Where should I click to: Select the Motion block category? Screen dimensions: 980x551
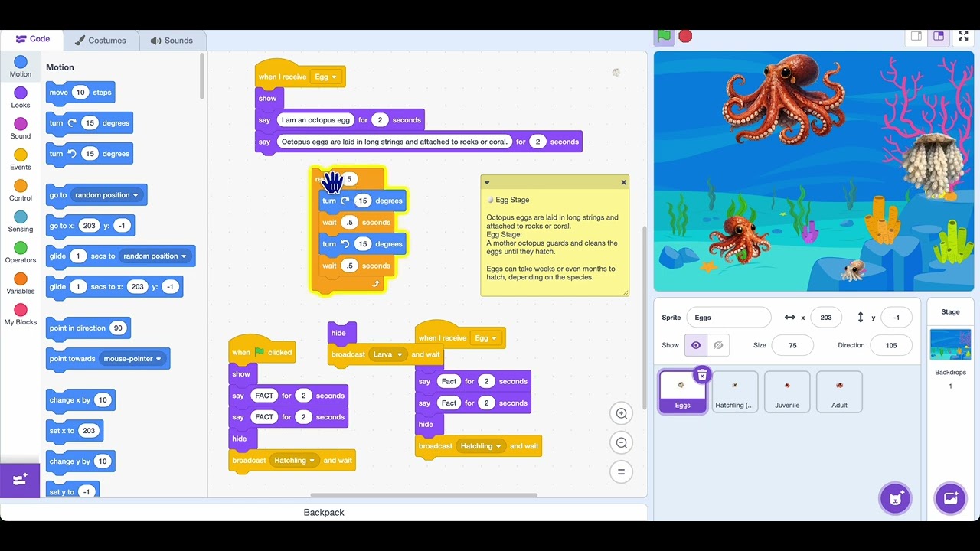pos(21,67)
